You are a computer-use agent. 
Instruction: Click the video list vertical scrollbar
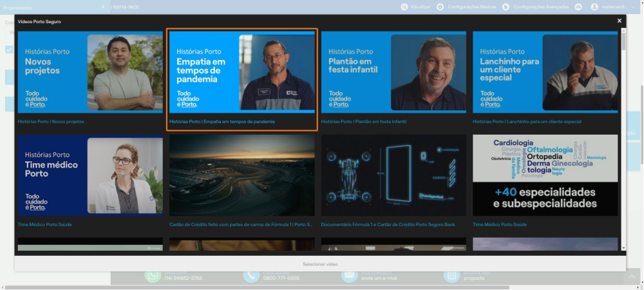click(623, 140)
